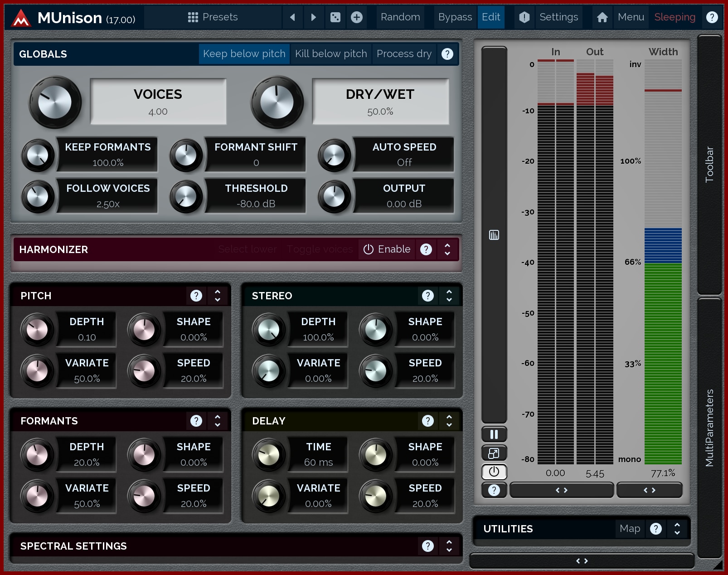Go to next preset arrow
This screenshot has height=575, width=728.
click(313, 17)
